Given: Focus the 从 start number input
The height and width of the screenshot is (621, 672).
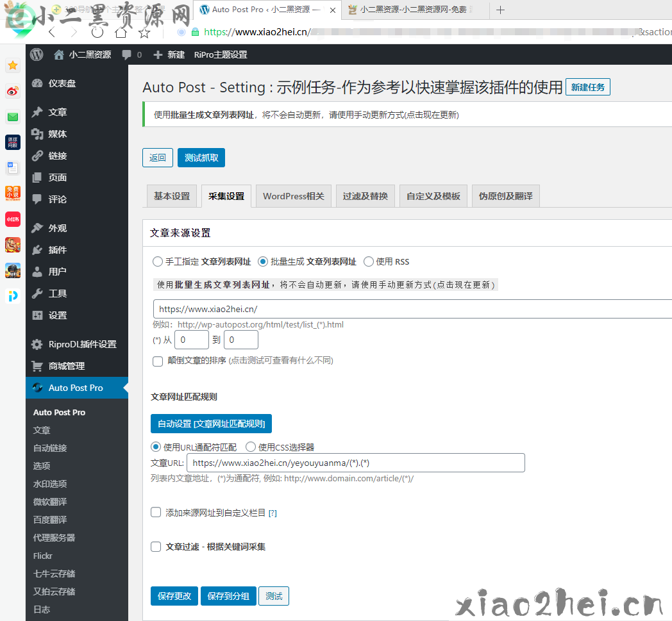Looking at the screenshot, I should 192,340.
